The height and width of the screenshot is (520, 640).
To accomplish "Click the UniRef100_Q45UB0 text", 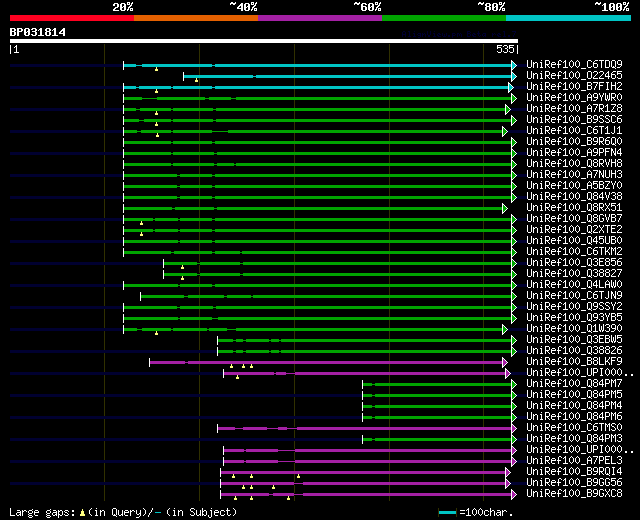I will click(x=574, y=241).
